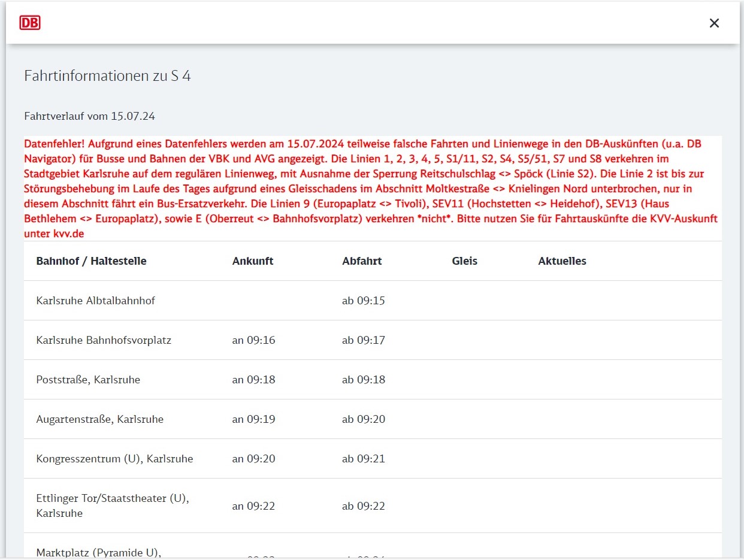Select the 'Marktplatz (Pyramide U)' stop
The height and width of the screenshot is (560, 744).
(x=99, y=552)
